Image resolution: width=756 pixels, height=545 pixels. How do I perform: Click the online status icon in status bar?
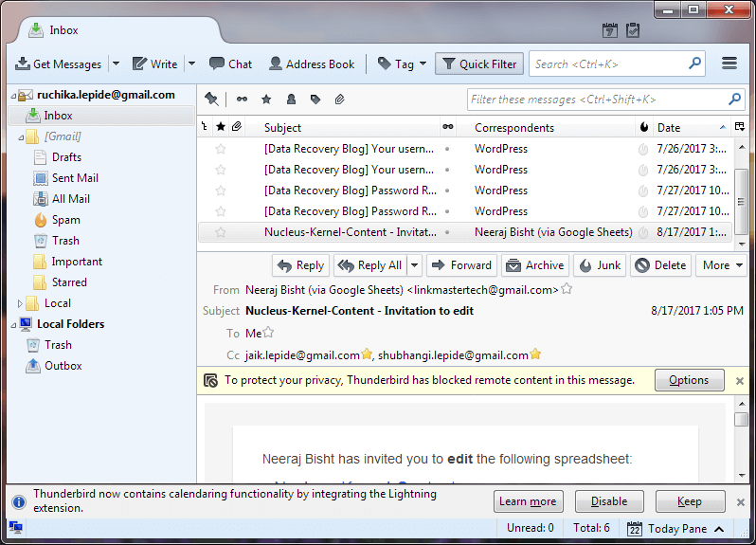coord(16,528)
